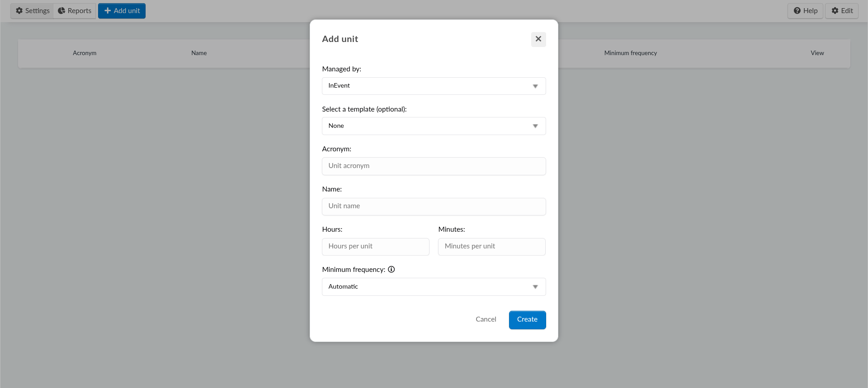
Task: Click the Name column header
Action: 199,53
